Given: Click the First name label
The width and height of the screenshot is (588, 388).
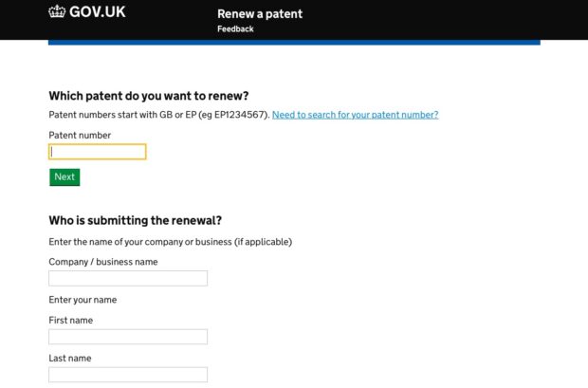Looking at the screenshot, I should click(x=71, y=321).
